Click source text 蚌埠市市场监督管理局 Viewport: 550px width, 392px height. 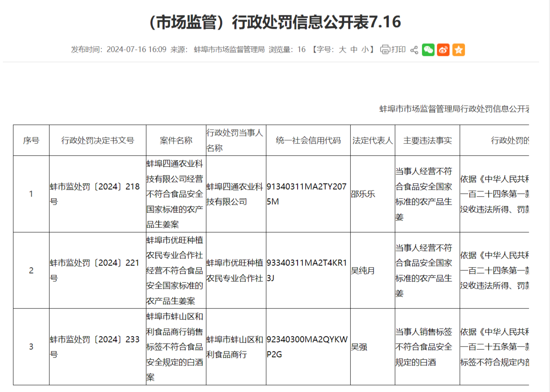coord(229,49)
